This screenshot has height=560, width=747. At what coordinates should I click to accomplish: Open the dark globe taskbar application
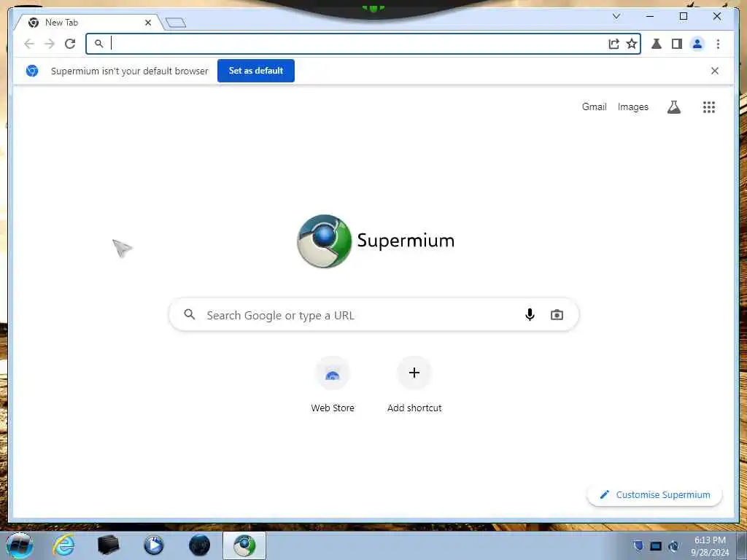point(199,545)
